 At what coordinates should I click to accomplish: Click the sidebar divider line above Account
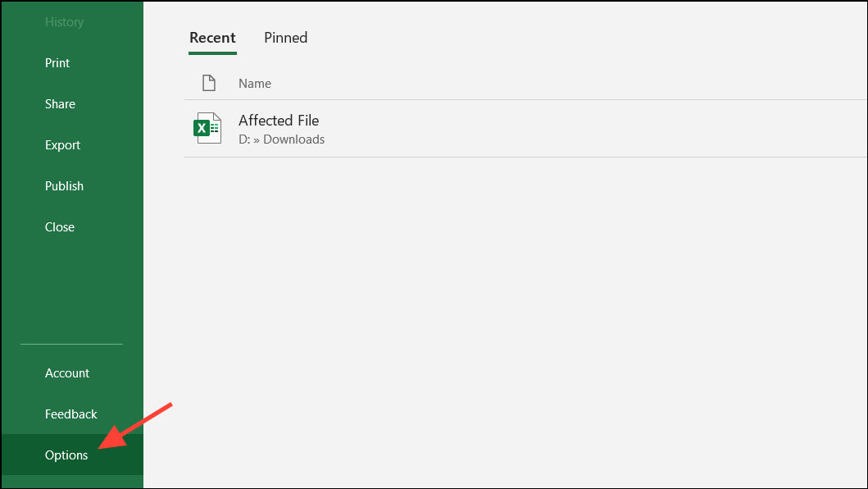pyautogui.click(x=72, y=345)
